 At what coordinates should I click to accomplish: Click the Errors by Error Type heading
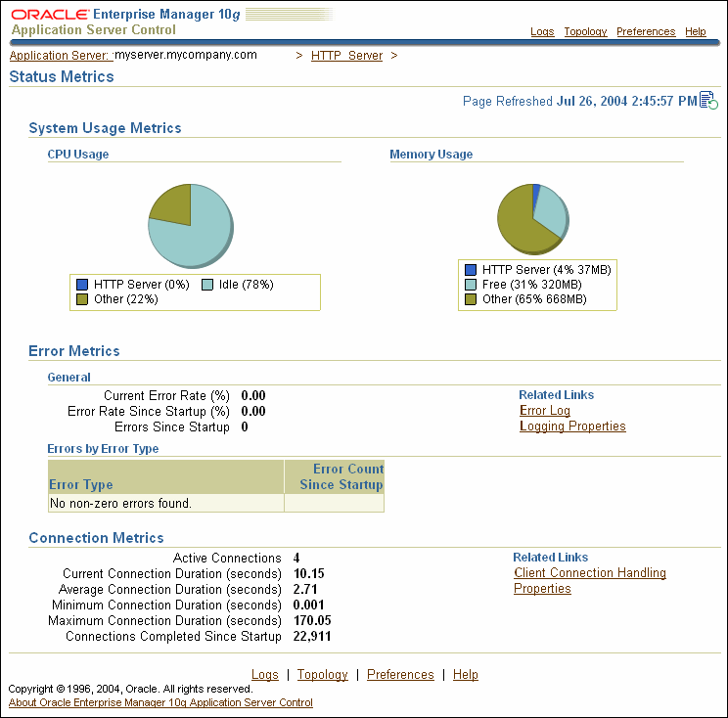tap(103, 449)
